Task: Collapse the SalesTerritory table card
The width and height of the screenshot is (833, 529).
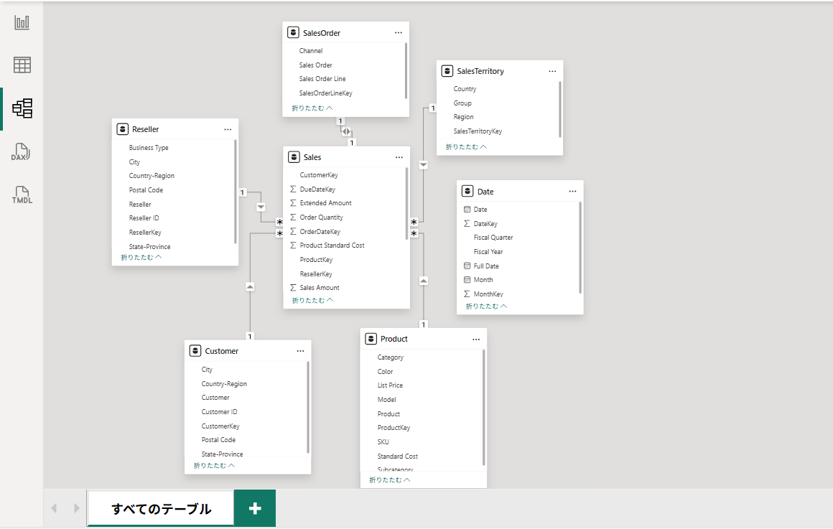Action: [466, 147]
